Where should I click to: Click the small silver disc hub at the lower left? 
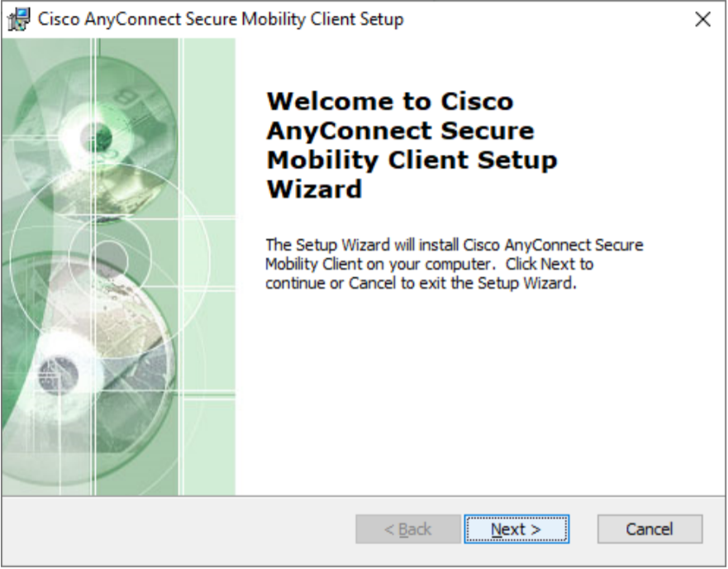[58, 375]
